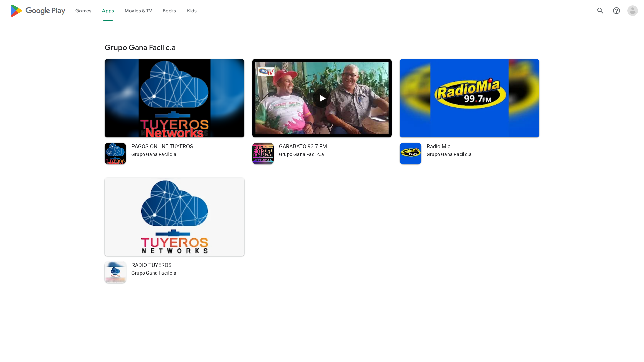Open Google Play home via logo
Viewport: 644px width, 362px height.
point(38,11)
